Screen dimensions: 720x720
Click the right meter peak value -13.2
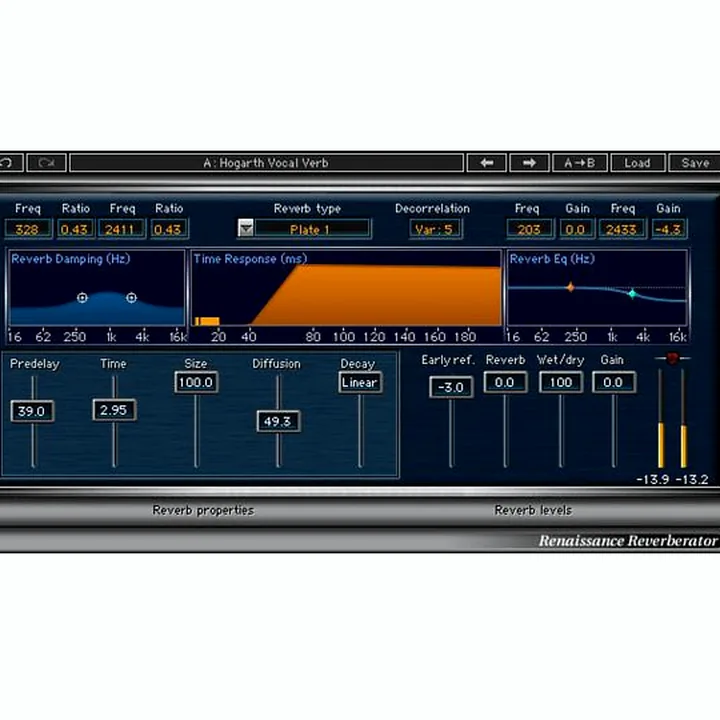click(692, 480)
